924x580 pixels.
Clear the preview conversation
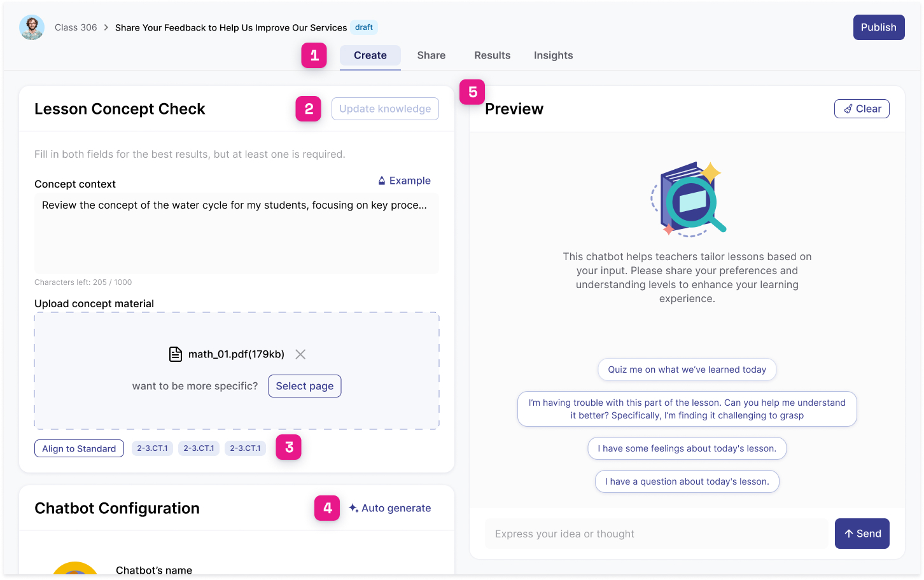(x=862, y=109)
